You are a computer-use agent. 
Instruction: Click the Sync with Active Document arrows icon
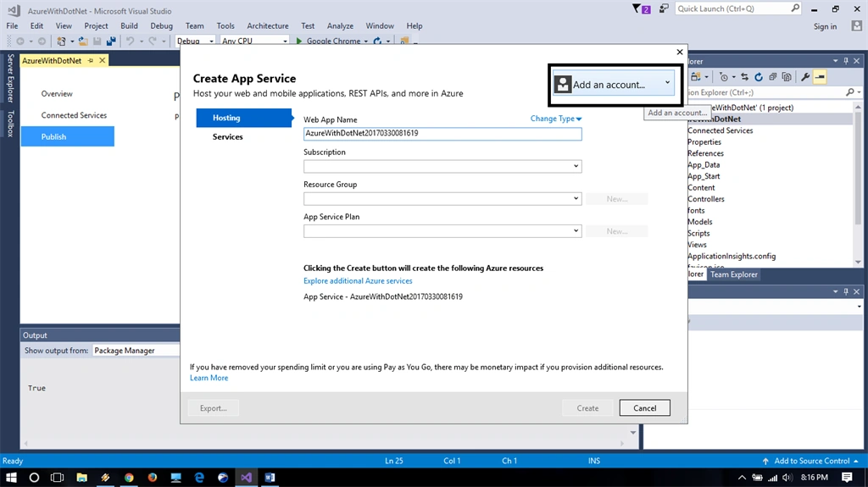point(744,77)
